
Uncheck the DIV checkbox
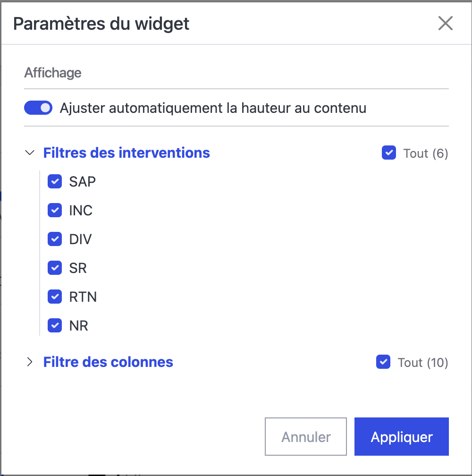pos(55,239)
